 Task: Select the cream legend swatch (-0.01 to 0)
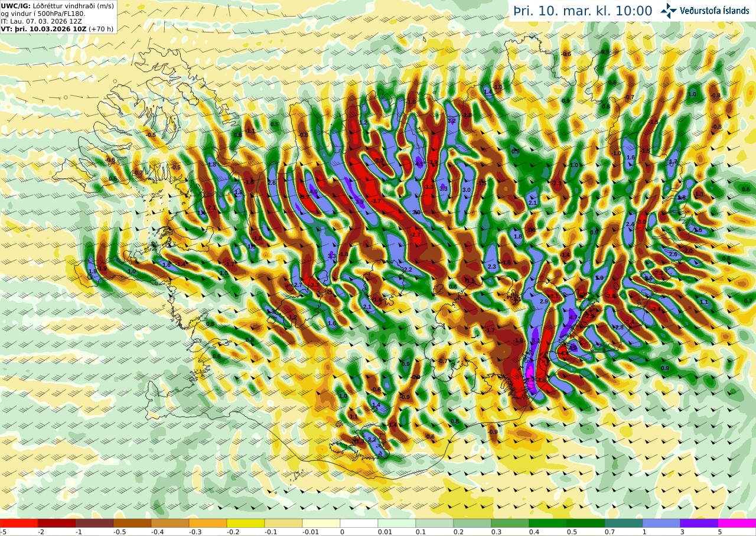pos(321,523)
